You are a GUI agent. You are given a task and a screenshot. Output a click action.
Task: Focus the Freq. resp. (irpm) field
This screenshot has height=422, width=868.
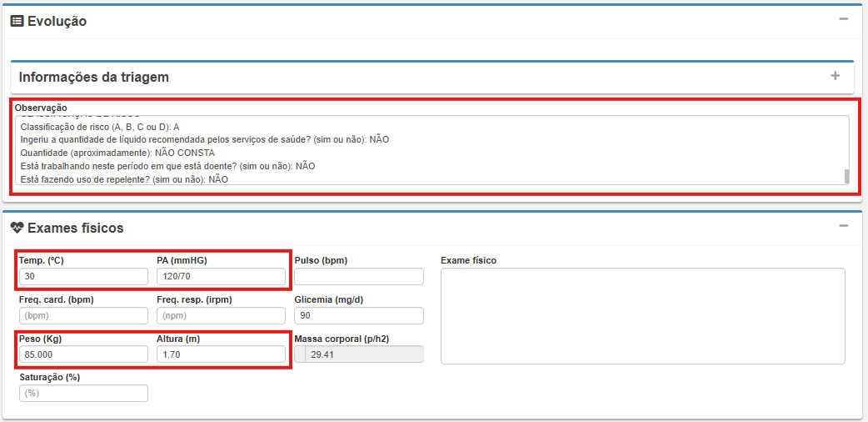(x=221, y=316)
